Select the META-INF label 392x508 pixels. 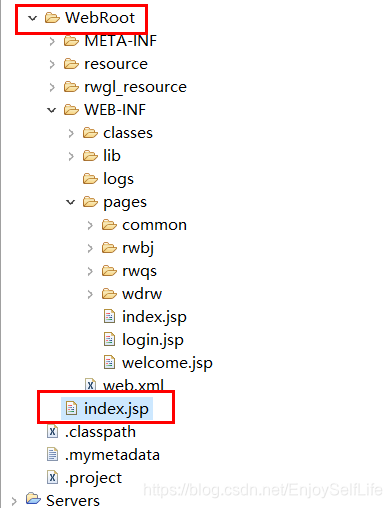pos(120,41)
